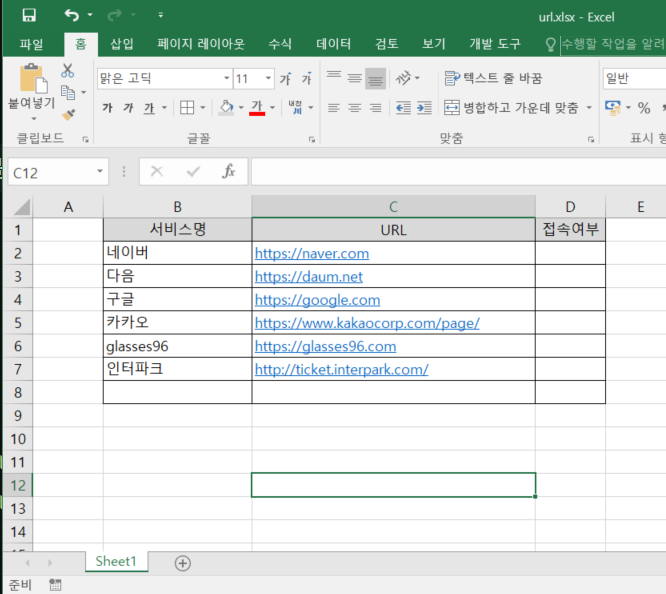The image size is (666, 594).
Task: Open the underline style dropdown arrow
Action: click(164, 108)
